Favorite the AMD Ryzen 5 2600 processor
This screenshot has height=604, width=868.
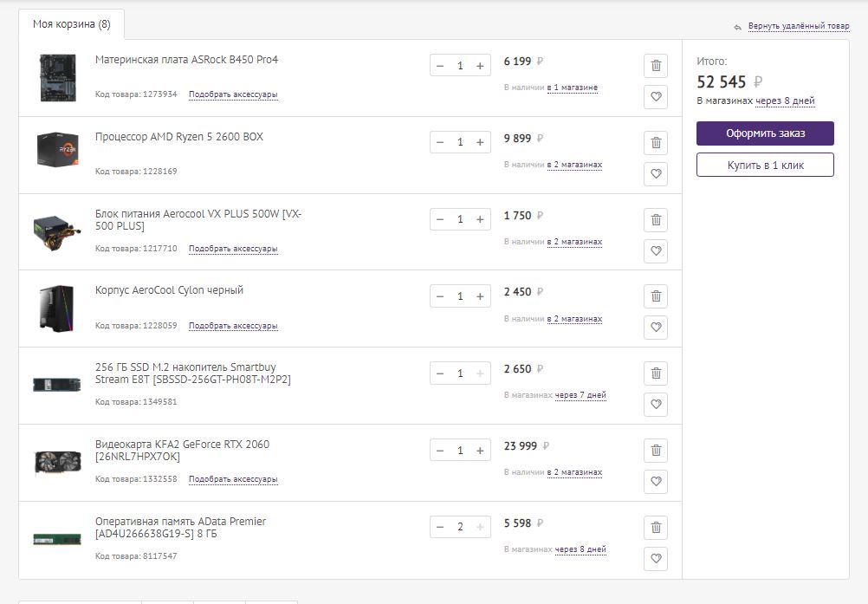pyautogui.click(x=656, y=174)
